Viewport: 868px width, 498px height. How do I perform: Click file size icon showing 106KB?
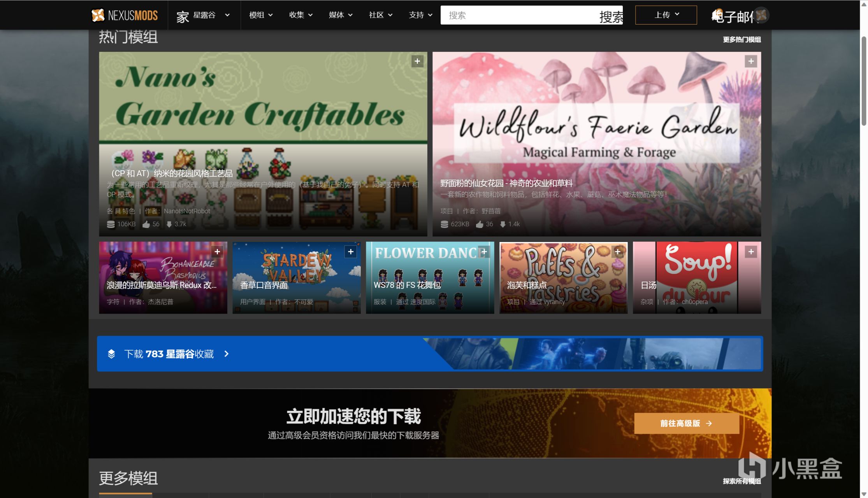click(111, 224)
